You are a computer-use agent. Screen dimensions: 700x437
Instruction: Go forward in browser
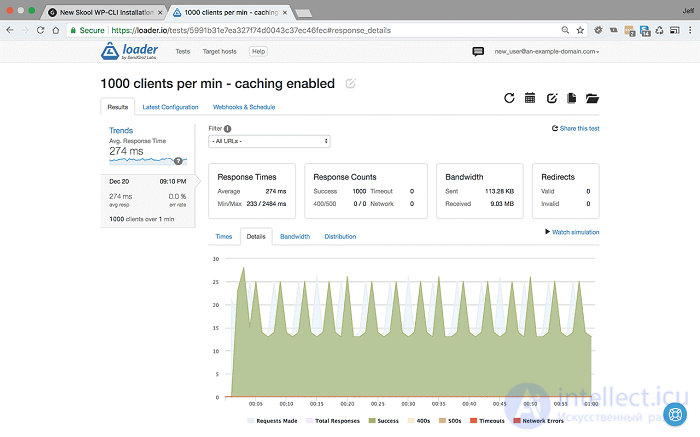tap(25, 30)
